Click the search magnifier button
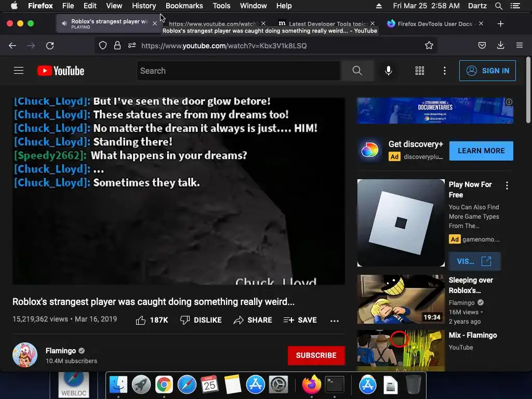 click(x=357, y=71)
